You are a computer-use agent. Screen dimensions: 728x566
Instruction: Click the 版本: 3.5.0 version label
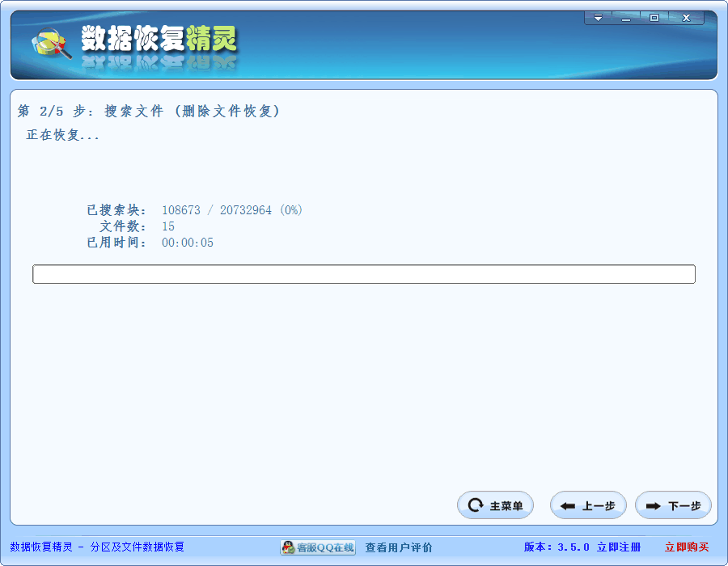coord(557,547)
